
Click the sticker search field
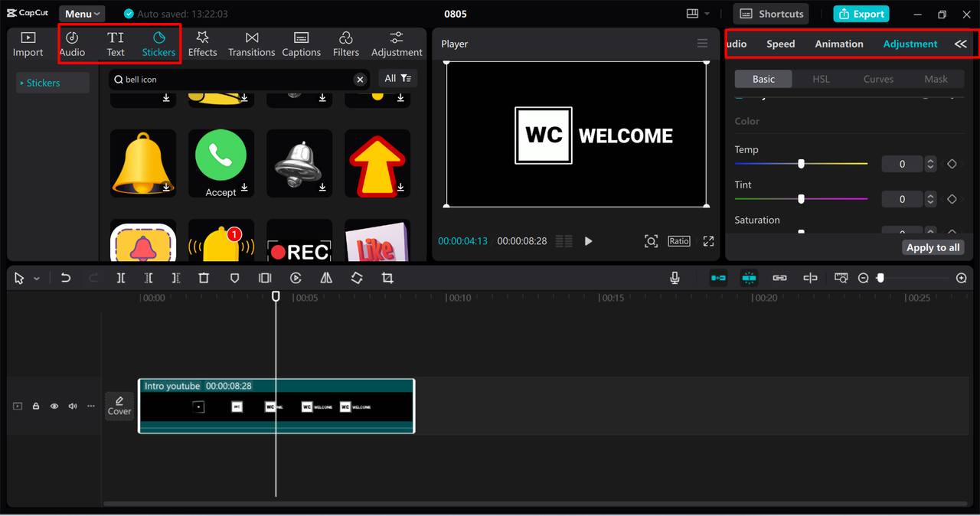pos(239,79)
